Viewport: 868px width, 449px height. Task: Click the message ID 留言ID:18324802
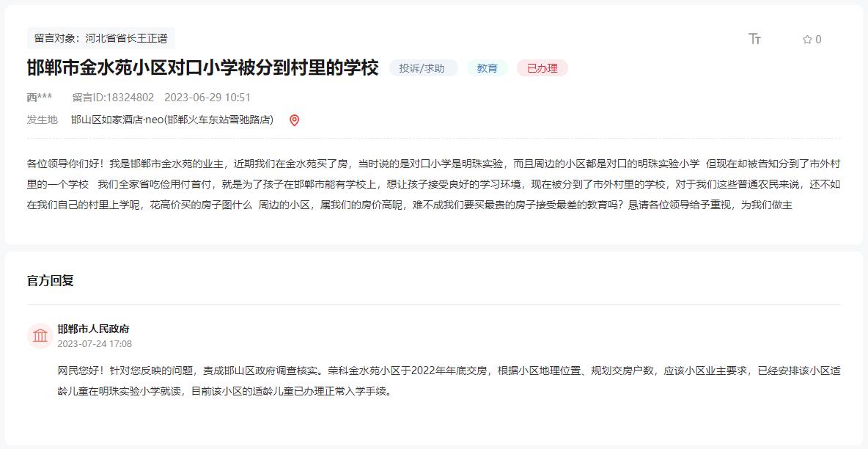point(113,98)
